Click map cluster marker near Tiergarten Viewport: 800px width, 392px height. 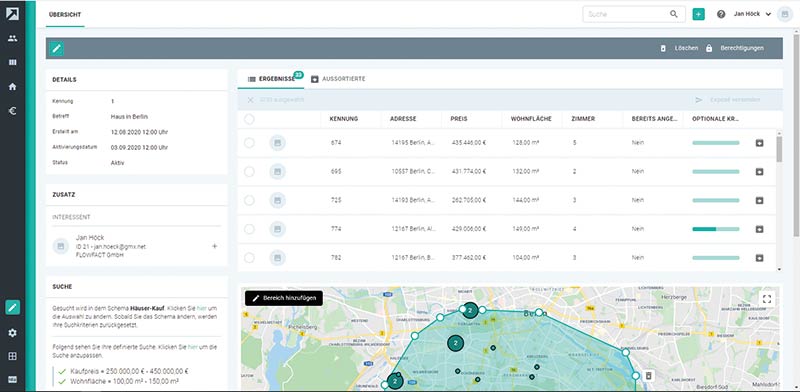click(x=470, y=310)
